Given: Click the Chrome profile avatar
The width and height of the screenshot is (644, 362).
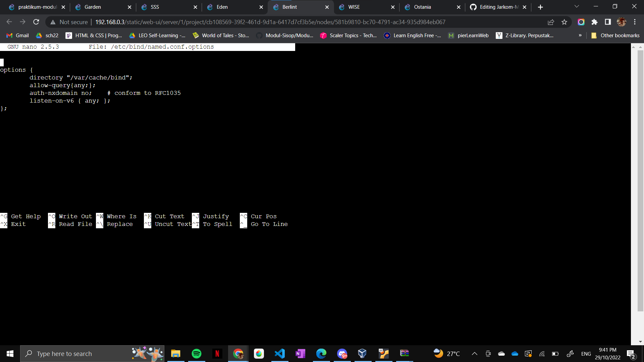Looking at the screenshot, I should (x=621, y=22).
